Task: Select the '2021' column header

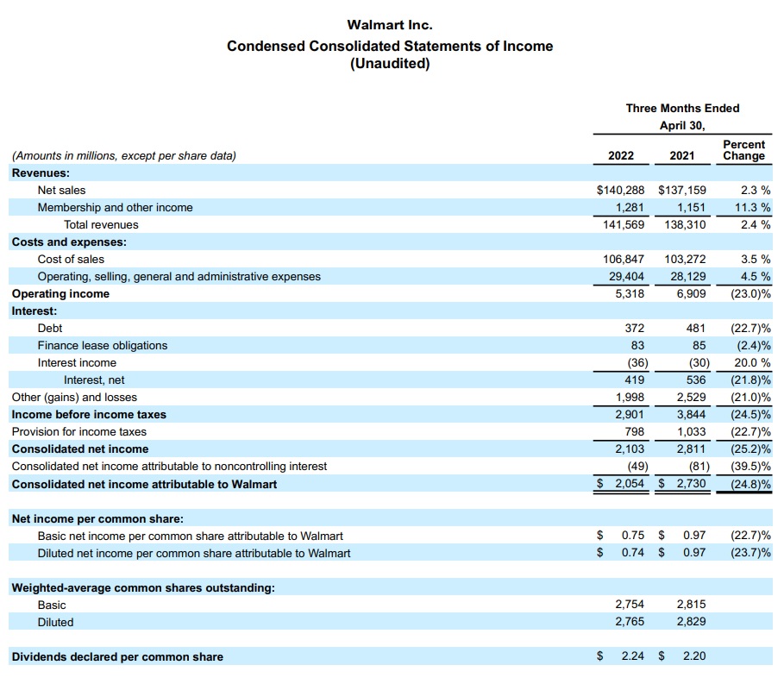Action: 682,155
